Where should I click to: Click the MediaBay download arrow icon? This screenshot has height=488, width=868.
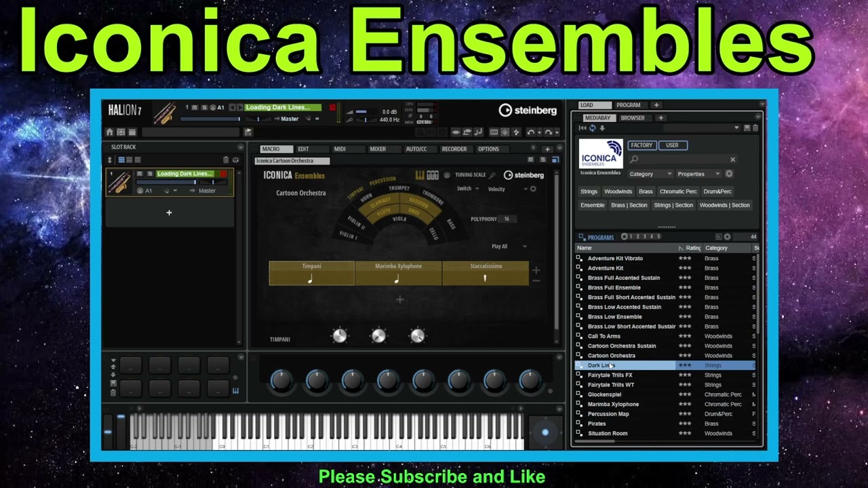(x=602, y=128)
